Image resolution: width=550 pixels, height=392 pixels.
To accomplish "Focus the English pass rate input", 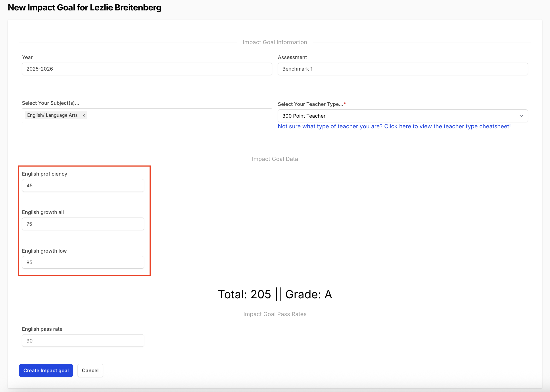I will [x=83, y=340].
